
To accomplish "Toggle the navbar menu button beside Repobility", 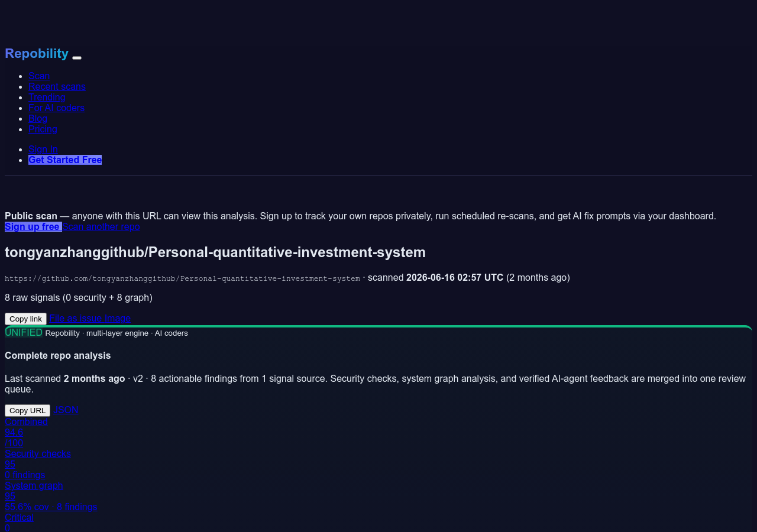I will click(77, 57).
